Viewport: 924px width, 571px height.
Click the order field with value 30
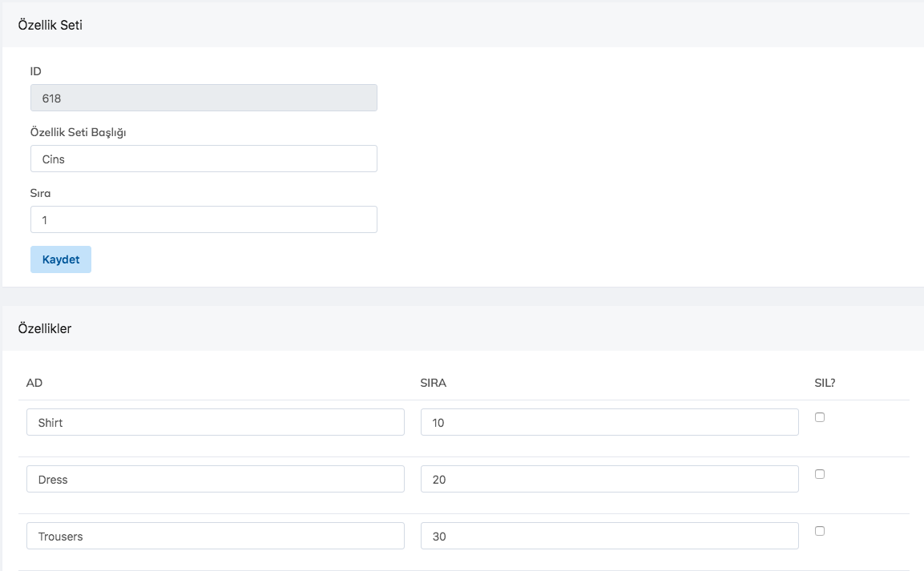click(609, 536)
